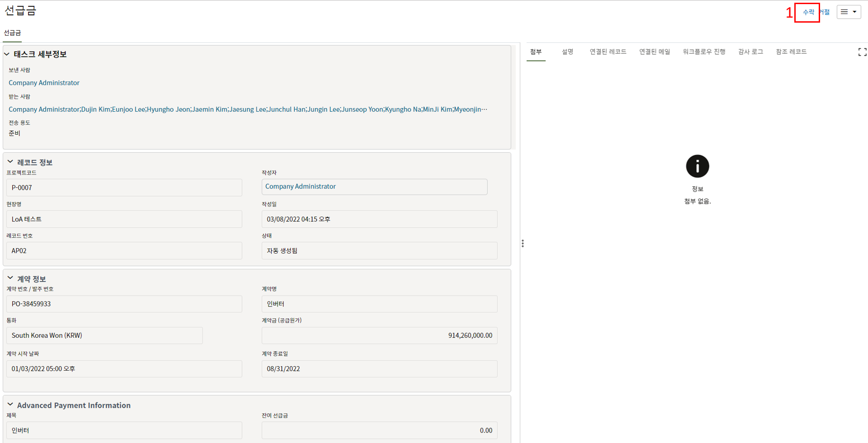Image resolution: width=868 pixels, height=443 pixels.
Task: Collapse the 계약 정보 section
Action: point(10,278)
